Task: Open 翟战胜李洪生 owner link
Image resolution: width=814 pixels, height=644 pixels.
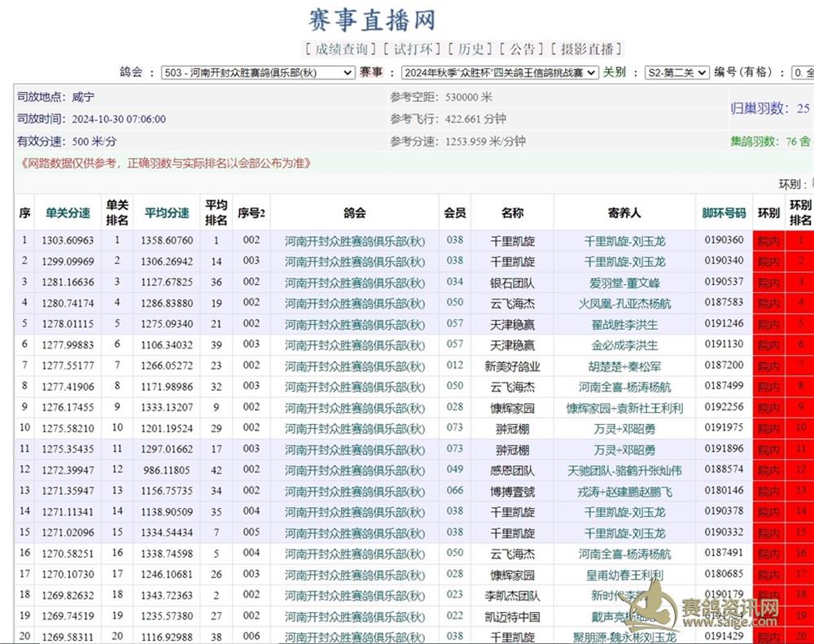Action: coord(624,325)
